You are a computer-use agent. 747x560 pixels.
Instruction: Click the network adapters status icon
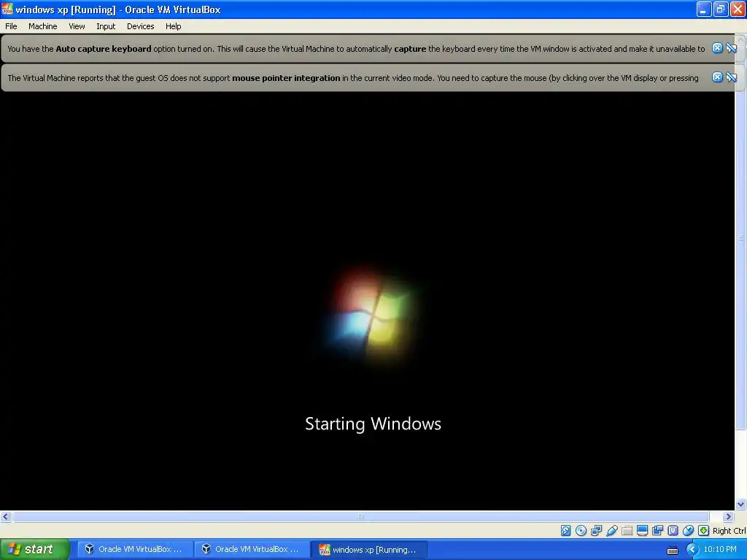point(596,531)
